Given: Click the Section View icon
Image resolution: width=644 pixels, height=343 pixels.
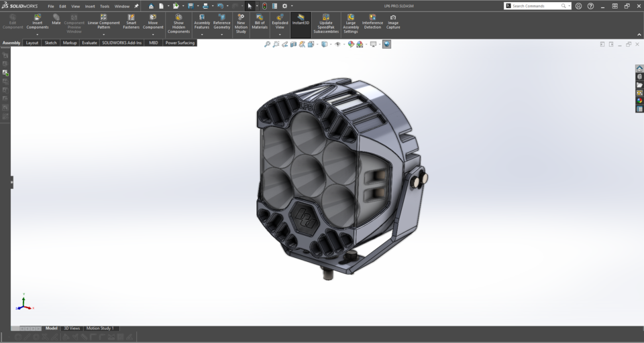Looking at the screenshot, I should tap(293, 44).
